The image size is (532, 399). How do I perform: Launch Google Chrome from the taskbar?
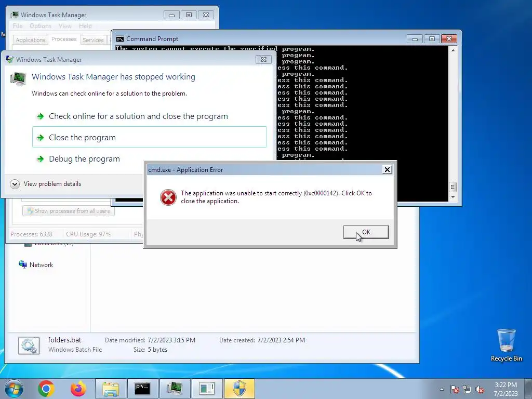point(46,389)
